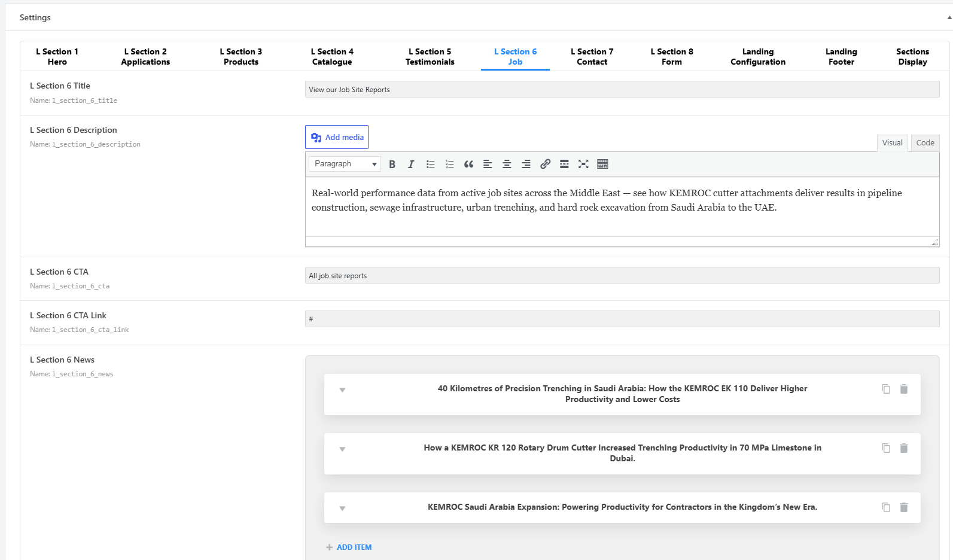Select the Sections Display tab
Screen dimensions: 953x560
tap(913, 57)
